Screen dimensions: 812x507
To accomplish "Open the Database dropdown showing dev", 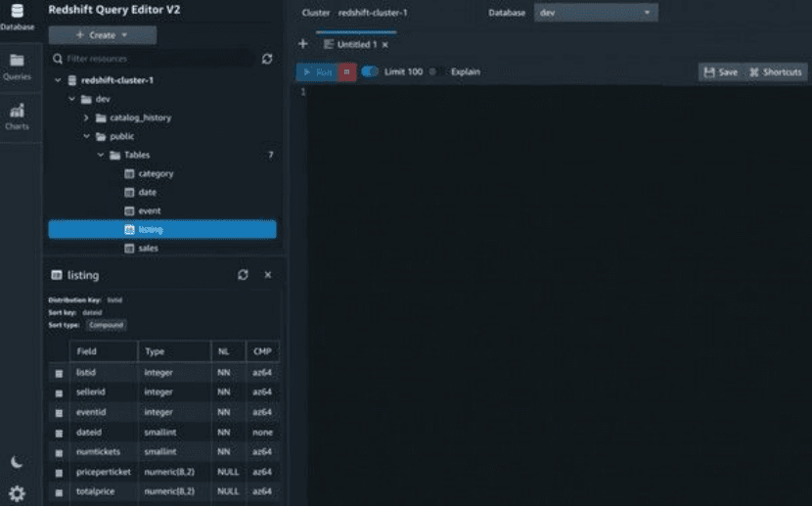I will click(x=596, y=13).
